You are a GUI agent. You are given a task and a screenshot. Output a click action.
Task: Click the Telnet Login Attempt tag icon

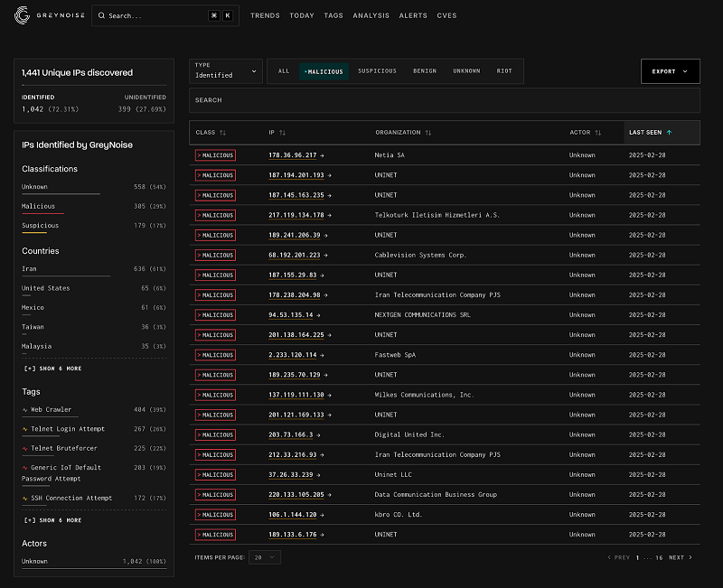click(25, 429)
